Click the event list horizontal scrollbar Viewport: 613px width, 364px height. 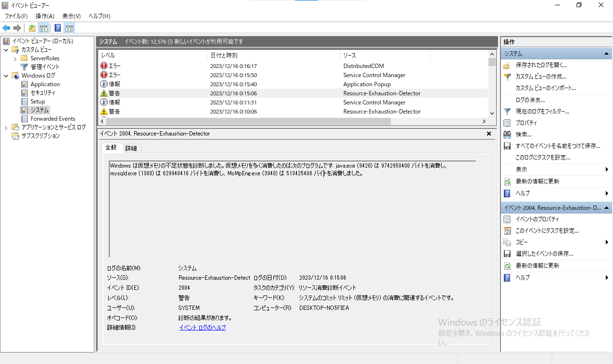249,121
